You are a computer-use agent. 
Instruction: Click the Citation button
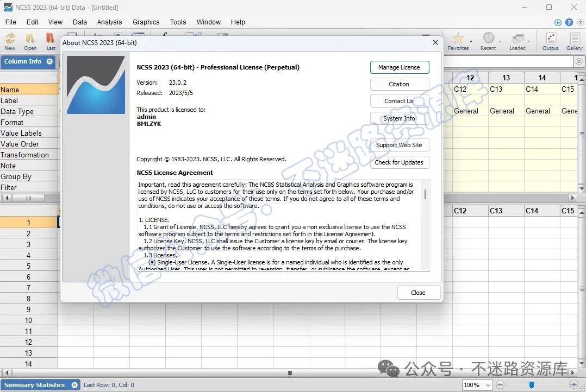coord(399,84)
